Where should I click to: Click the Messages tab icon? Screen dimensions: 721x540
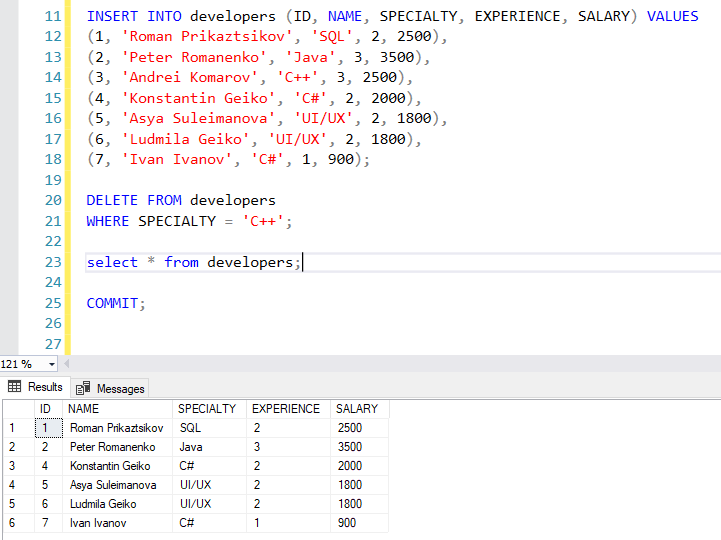(83, 388)
